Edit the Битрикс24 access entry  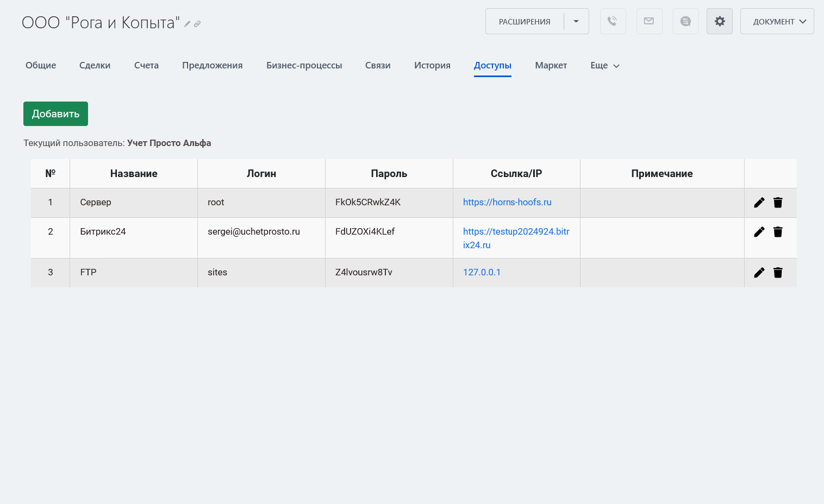(x=759, y=232)
